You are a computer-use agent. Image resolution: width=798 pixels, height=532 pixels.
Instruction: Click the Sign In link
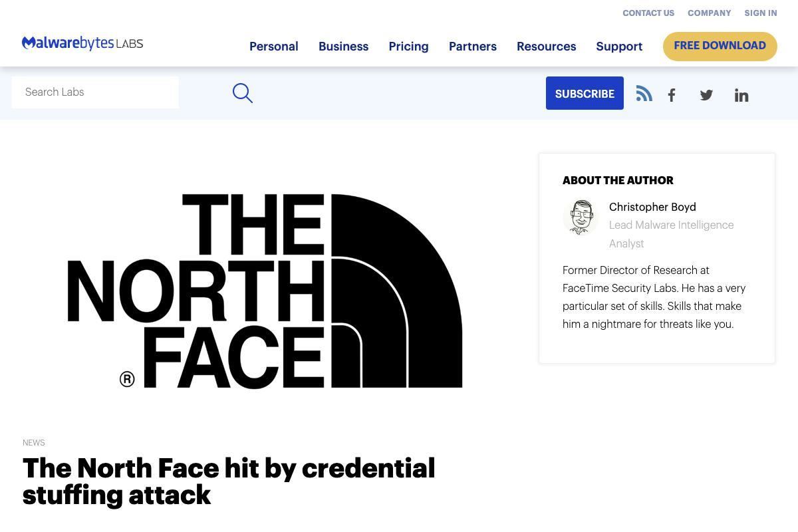tap(761, 13)
